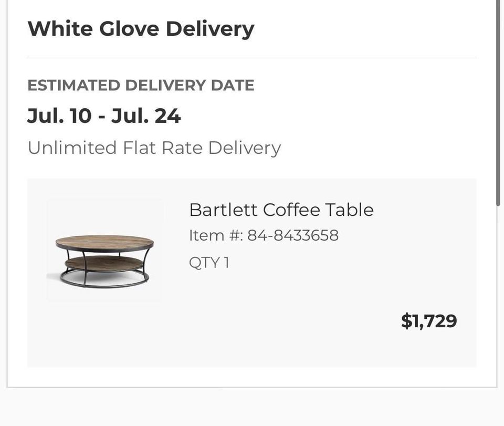Open the Bartlett Coffee Table product name
The height and width of the screenshot is (426, 504).
(x=281, y=210)
